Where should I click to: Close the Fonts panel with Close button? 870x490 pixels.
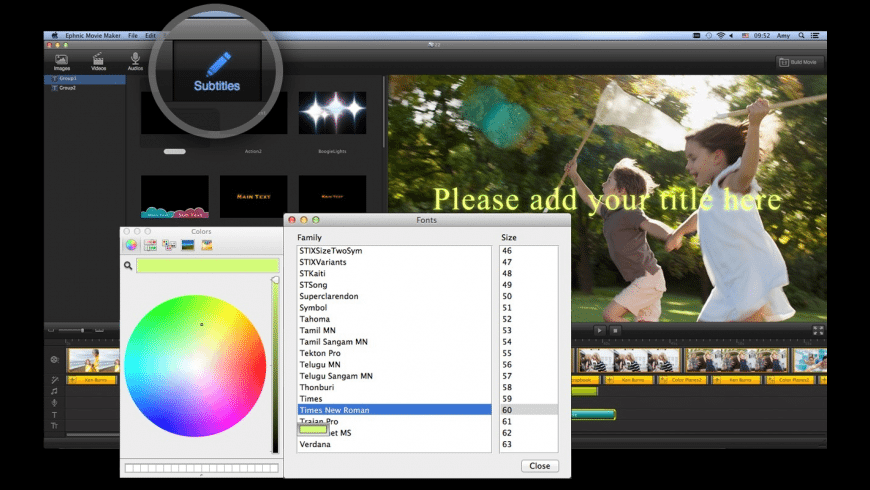539,466
